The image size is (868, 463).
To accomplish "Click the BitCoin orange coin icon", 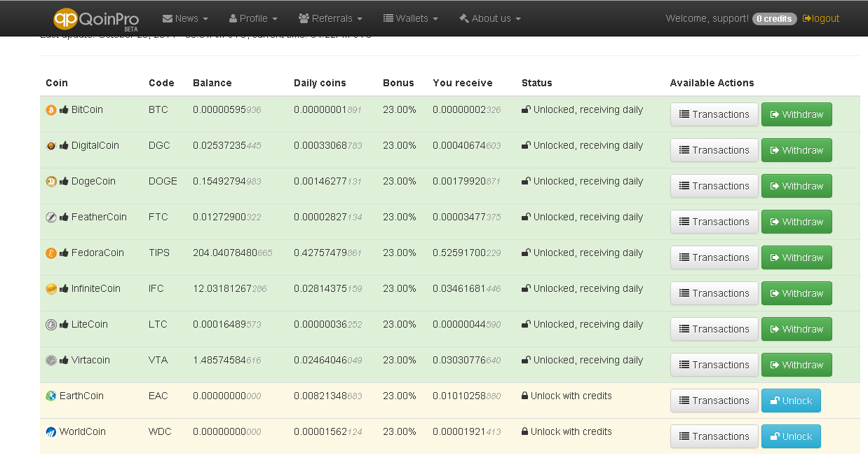I will click(x=50, y=110).
